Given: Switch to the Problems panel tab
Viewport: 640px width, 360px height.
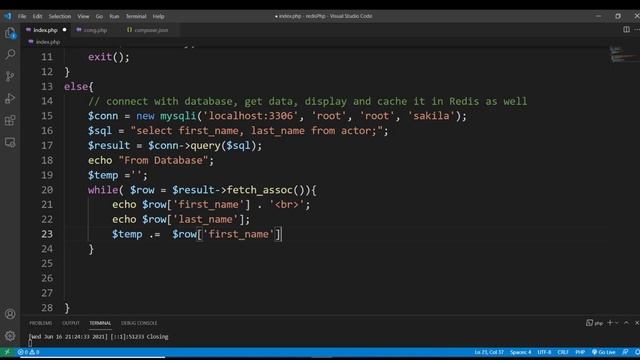Looking at the screenshot, I should pyautogui.click(x=40, y=323).
